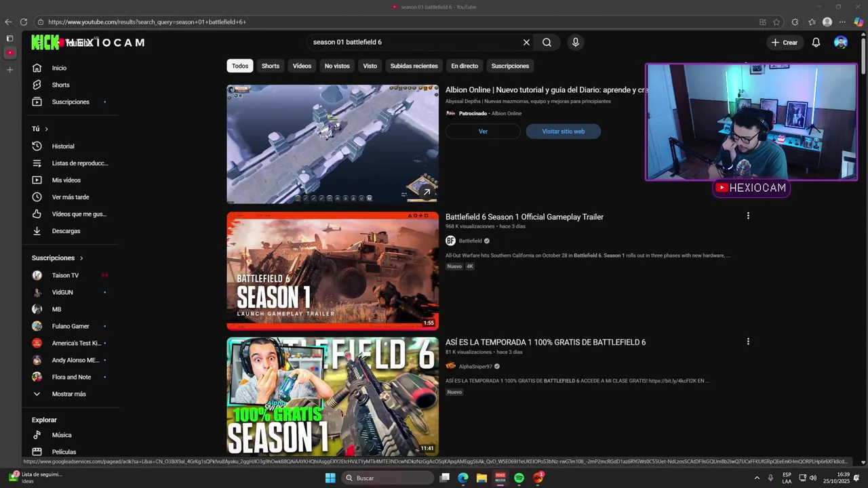Open VidGUN subscription channel

tap(62, 292)
